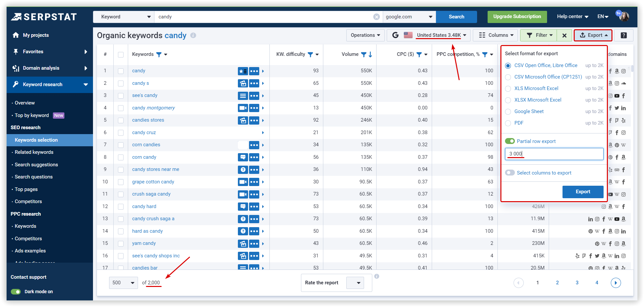Select XLSX Microsoft Excel export format

[x=508, y=100]
